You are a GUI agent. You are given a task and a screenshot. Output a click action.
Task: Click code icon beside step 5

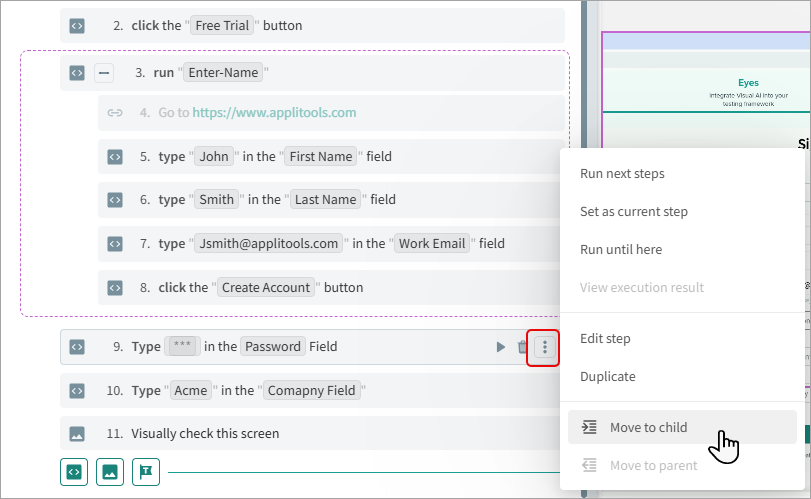(115, 156)
